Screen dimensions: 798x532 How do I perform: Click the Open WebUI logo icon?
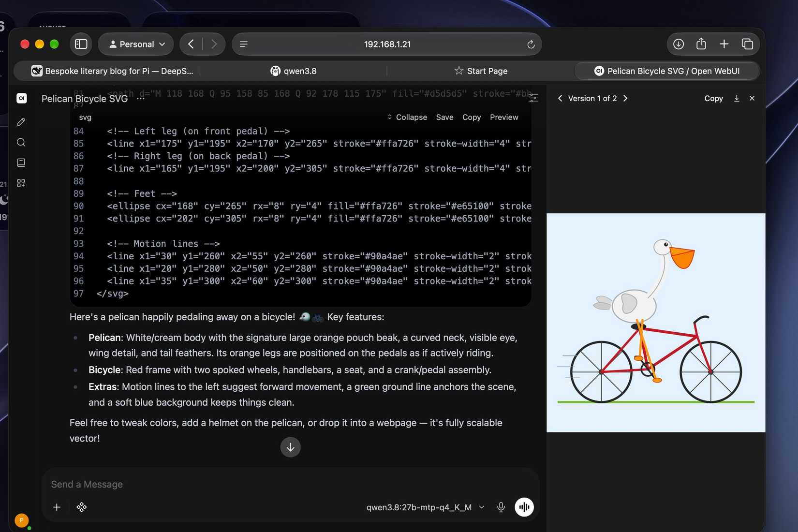(21, 98)
